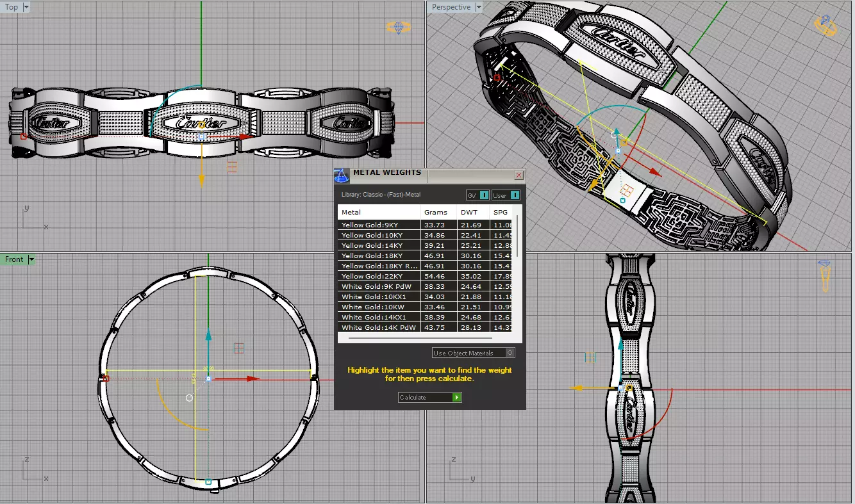Click the pendant gem icon in right viewport
Image resolution: width=855 pixels, height=504 pixels.
coord(826,275)
